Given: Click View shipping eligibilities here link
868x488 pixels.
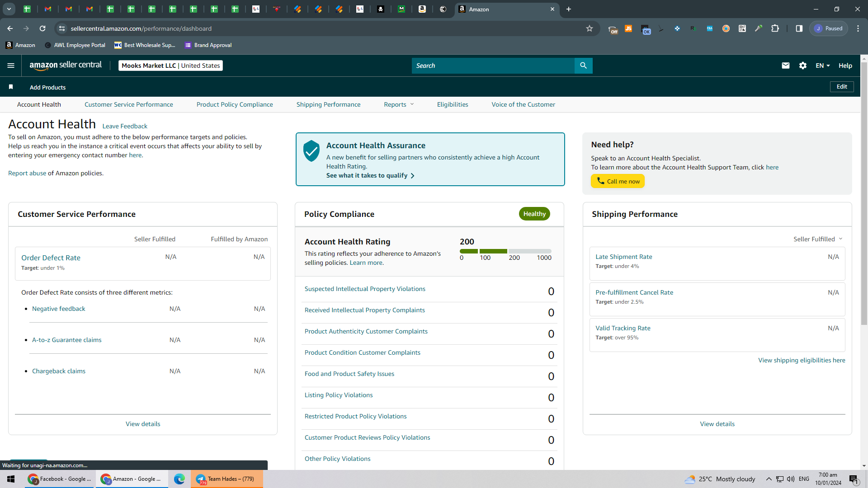Looking at the screenshot, I should tap(802, 360).
